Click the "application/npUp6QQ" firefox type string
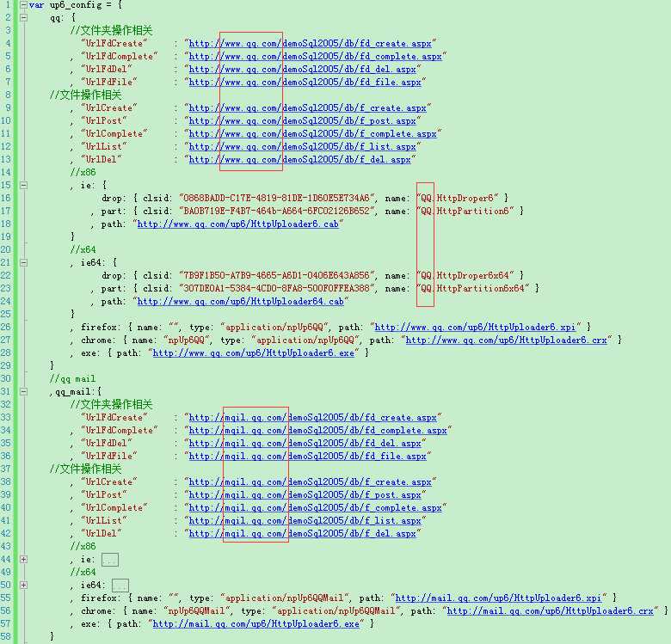 click(x=274, y=327)
